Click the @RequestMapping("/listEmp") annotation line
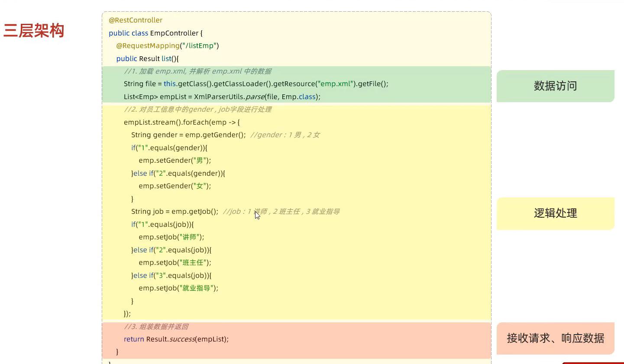624x364 pixels. (167, 46)
